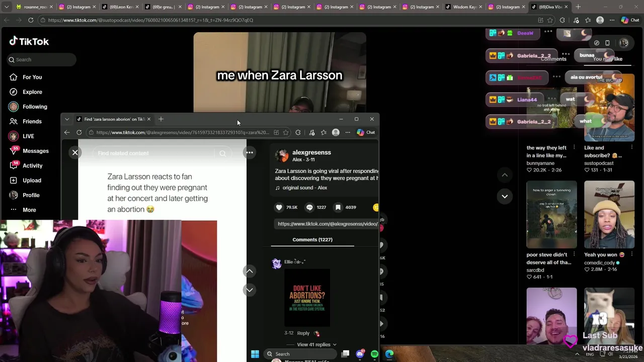Open comments via the 1227 comment icon
644x362 pixels.
309,207
